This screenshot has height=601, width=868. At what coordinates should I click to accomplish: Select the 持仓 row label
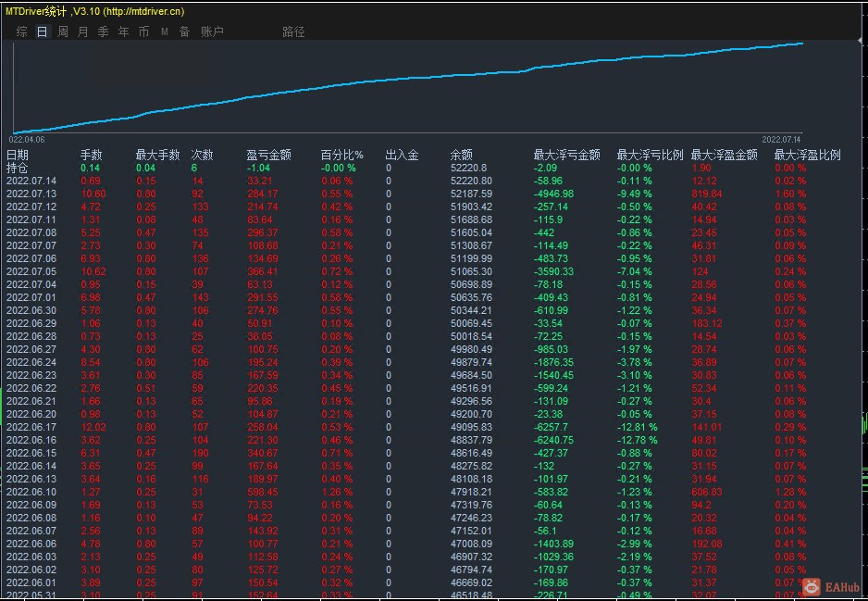coord(18,168)
